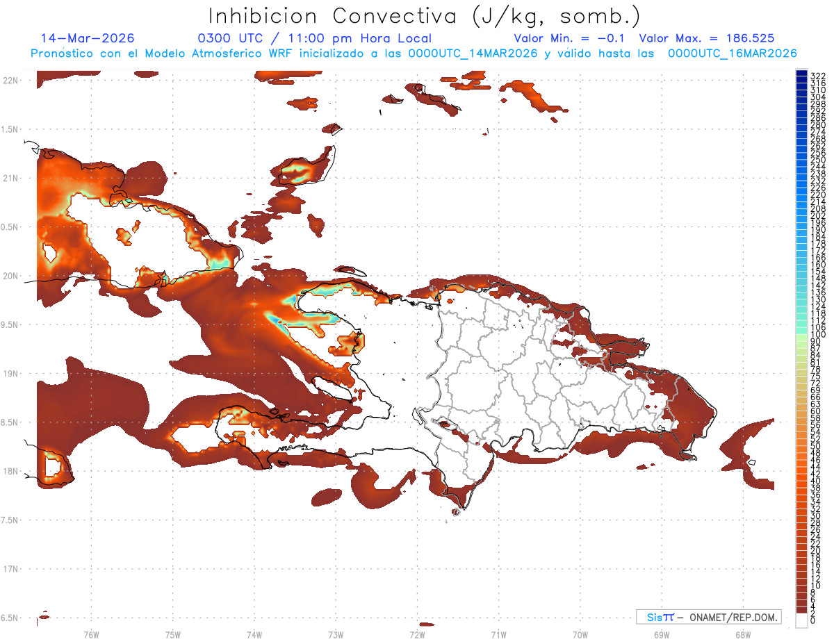
Task: Click the '0300 UTC / 11:00 pm Hora Local' text
Action: click(x=314, y=38)
